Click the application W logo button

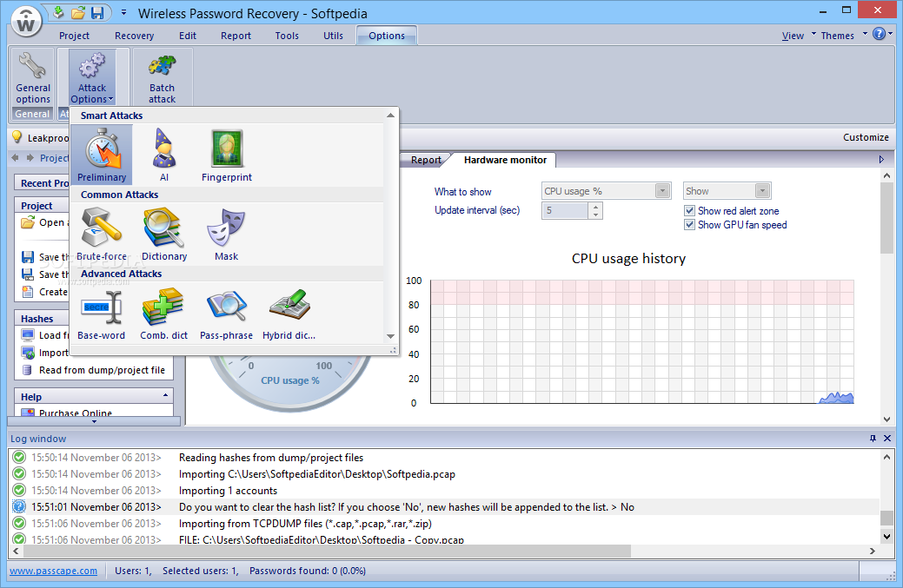tap(26, 23)
